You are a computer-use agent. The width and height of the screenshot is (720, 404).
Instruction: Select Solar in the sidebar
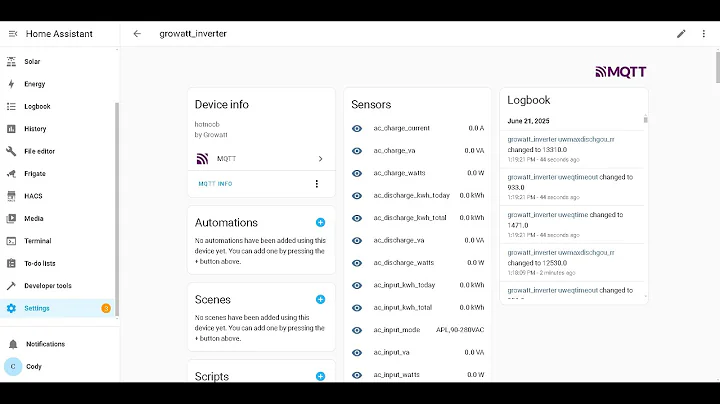click(x=32, y=62)
